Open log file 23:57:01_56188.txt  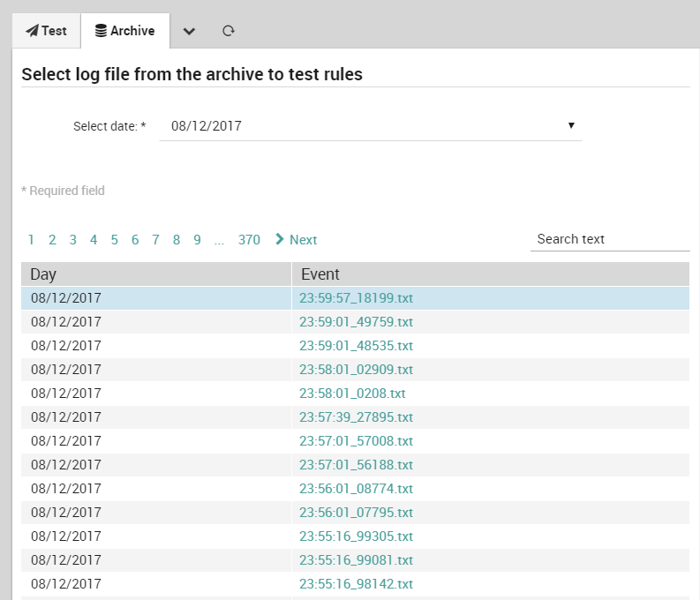coord(356,465)
